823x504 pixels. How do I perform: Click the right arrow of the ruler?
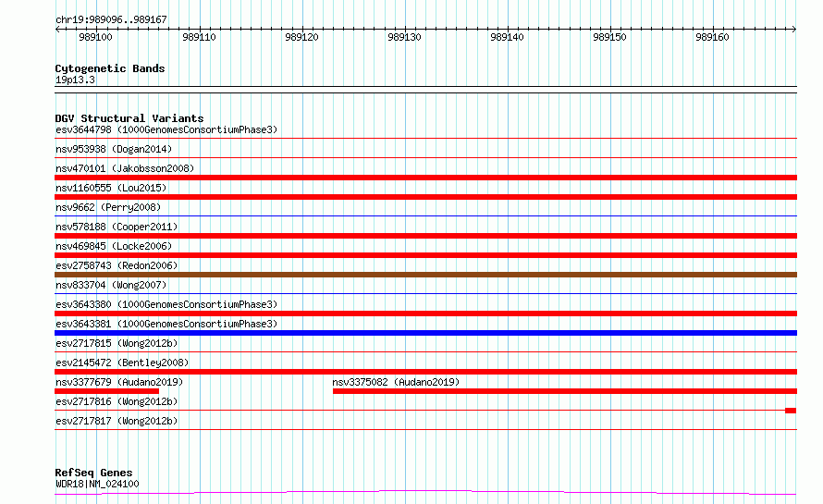[794, 30]
